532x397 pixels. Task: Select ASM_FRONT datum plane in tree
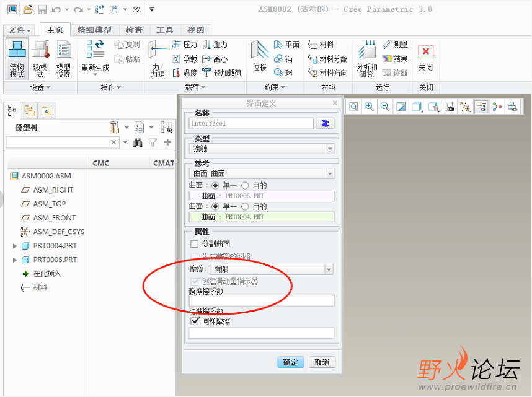(48, 218)
